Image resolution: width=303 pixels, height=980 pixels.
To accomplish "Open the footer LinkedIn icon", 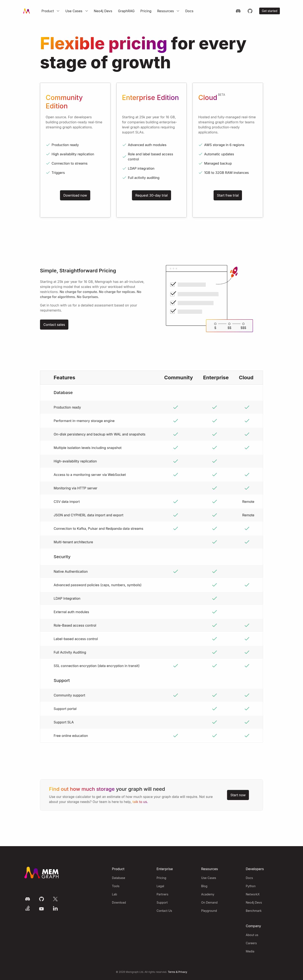I will [x=55, y=908].
